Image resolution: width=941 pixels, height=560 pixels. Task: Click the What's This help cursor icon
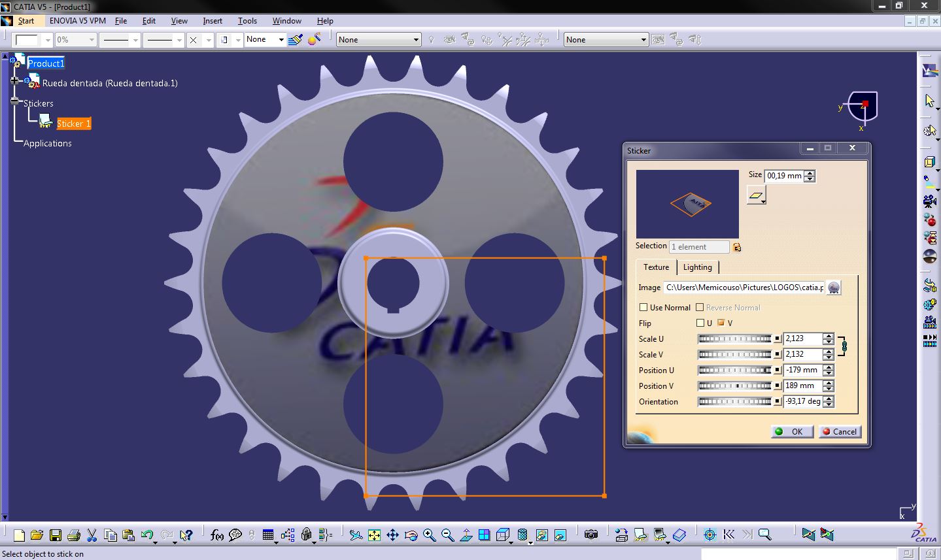pyautogui.click(x=186, y=535)
